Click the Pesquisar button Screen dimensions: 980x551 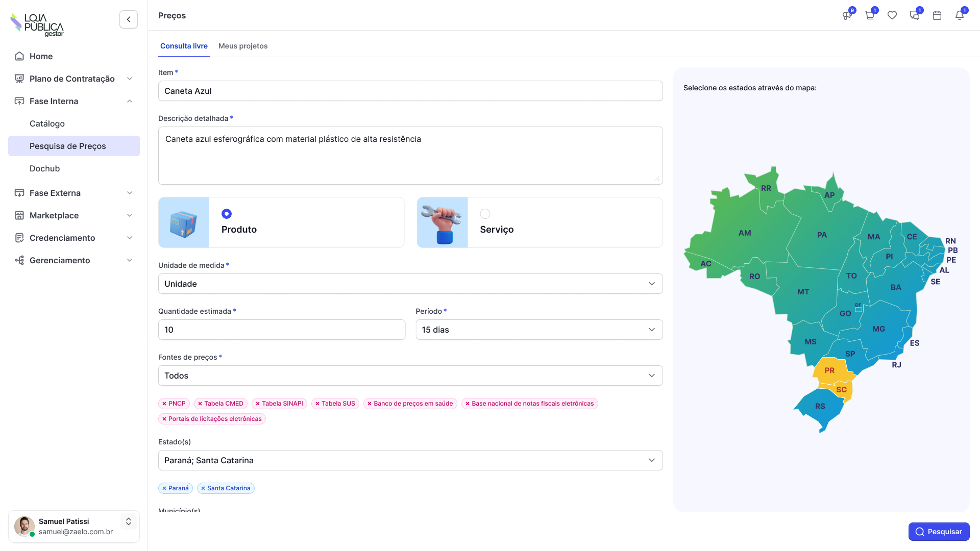tap(939, 532)
